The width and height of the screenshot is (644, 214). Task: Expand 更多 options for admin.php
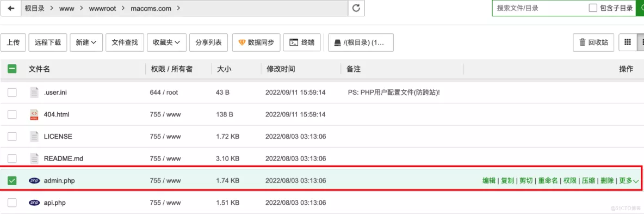628,181
